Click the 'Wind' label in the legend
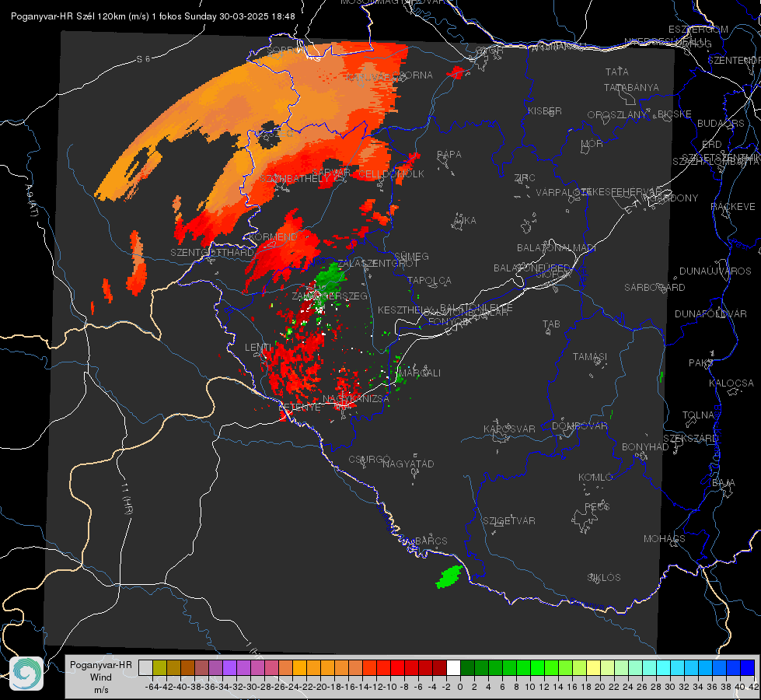 [x=101, y=677]
